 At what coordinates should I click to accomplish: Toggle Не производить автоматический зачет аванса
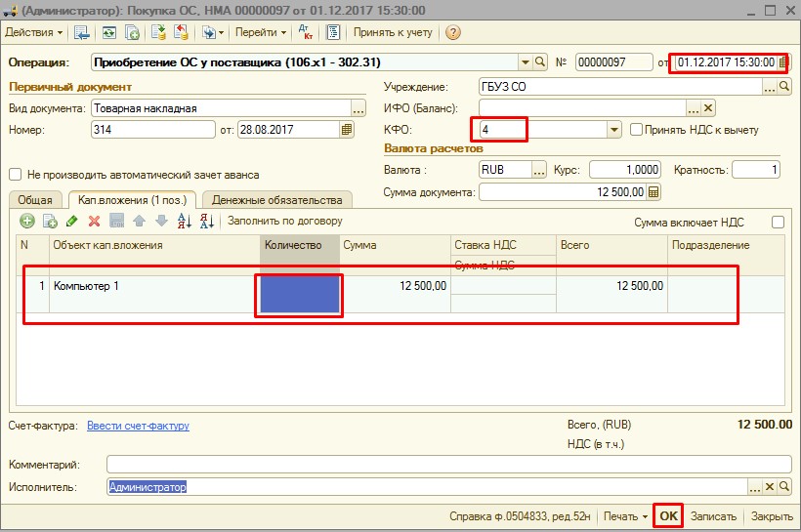tap(15, 175)
